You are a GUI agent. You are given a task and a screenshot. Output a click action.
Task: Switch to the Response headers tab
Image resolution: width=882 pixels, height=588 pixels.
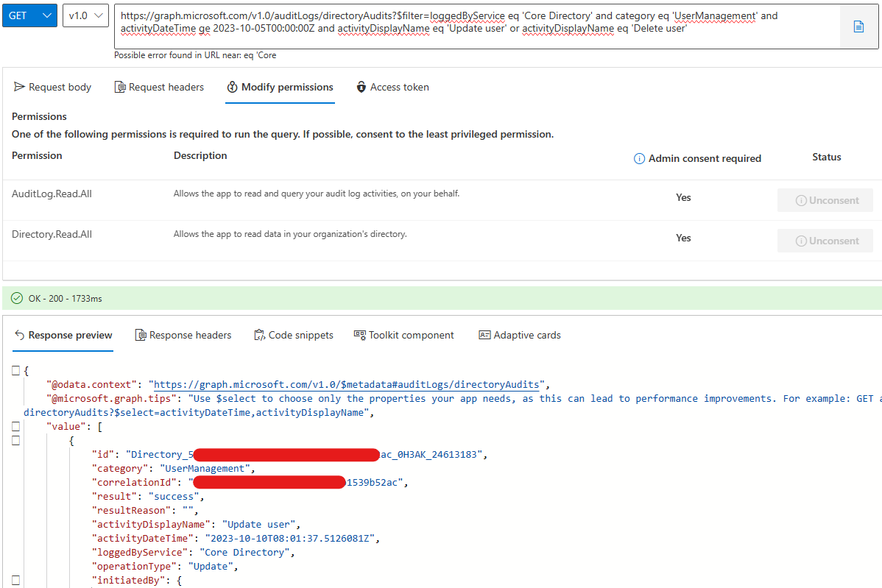pyautogui.click(x=183, y=335)
